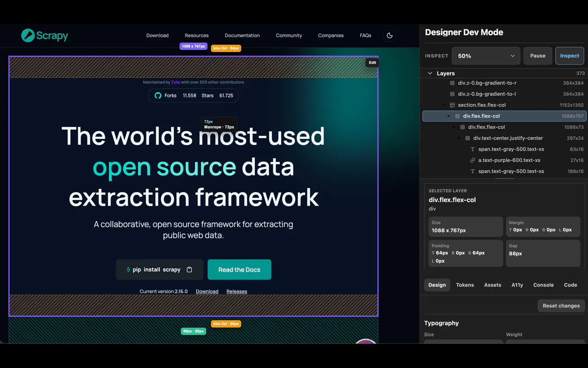Open the Assets tab
Image resolution: width=588 pixels, height=368 pixels.
pos(492,285)
